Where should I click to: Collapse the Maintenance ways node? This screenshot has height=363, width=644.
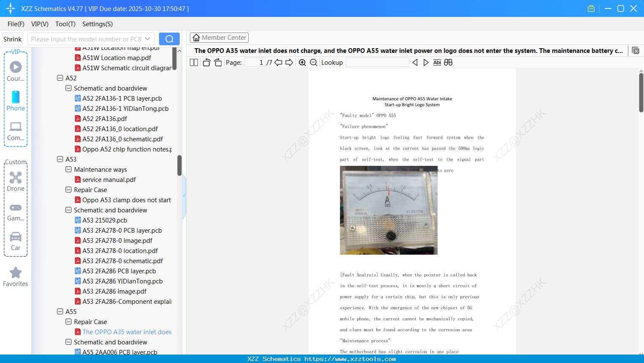point(69,170)
